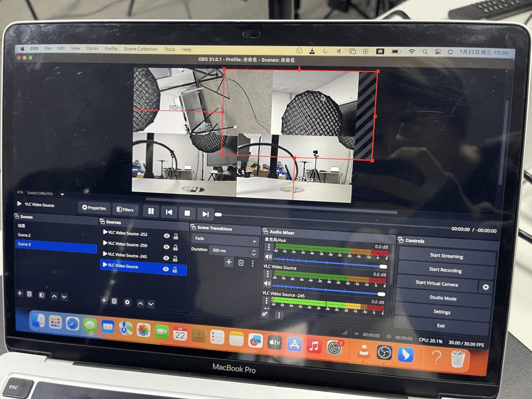The height and width of the screenshot is (399, 532).
Task: Open preview scaling dropdown arrow
Action: tap(62, 194)
